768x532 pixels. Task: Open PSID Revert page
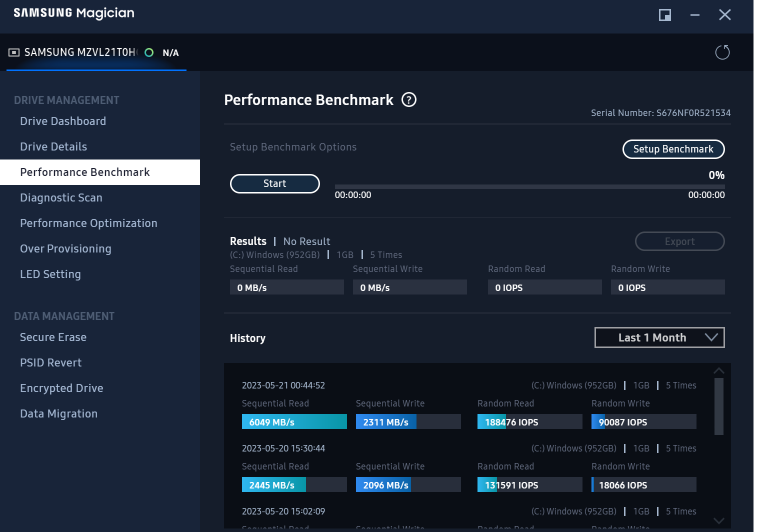tap(50, 362)
